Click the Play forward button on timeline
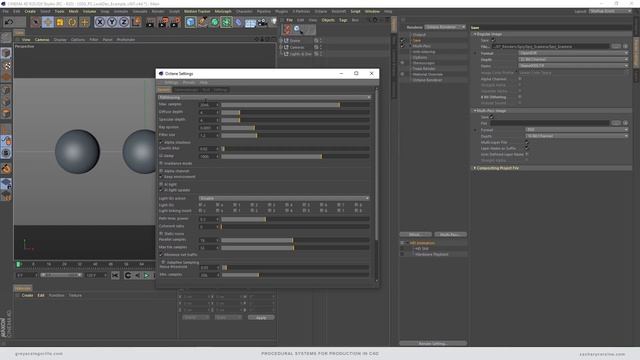640x360 pixels. pyautogui.click(x=146, y=276)
